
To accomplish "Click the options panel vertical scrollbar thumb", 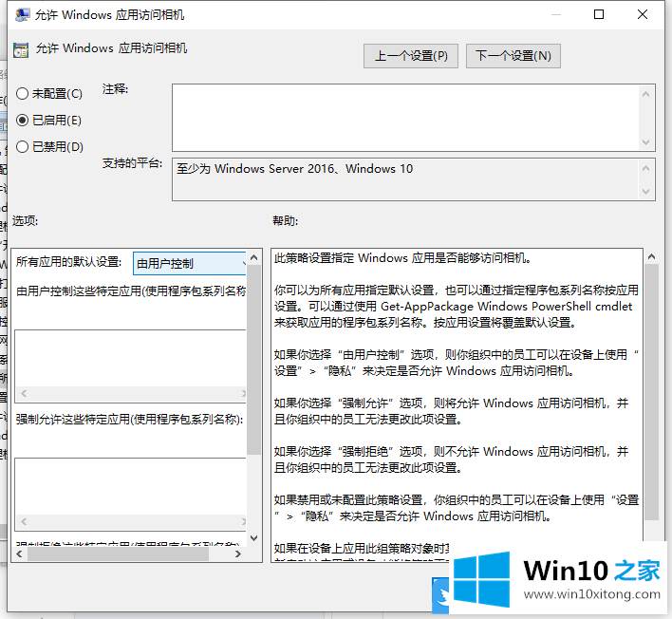I will pos(253,360).
